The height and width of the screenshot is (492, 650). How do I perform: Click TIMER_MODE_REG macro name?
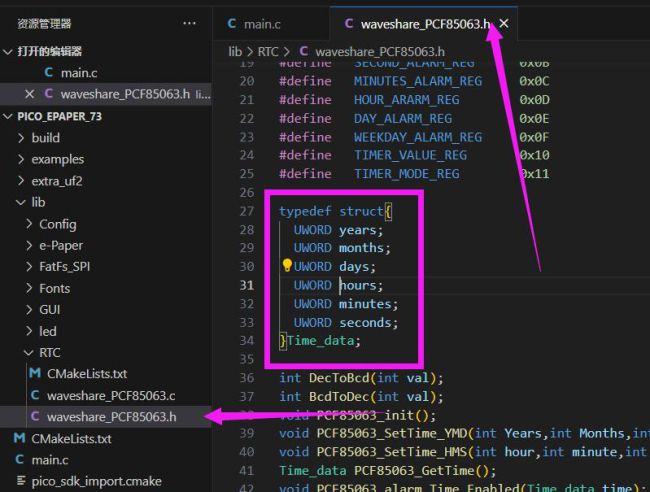click(x=407, y=174)
